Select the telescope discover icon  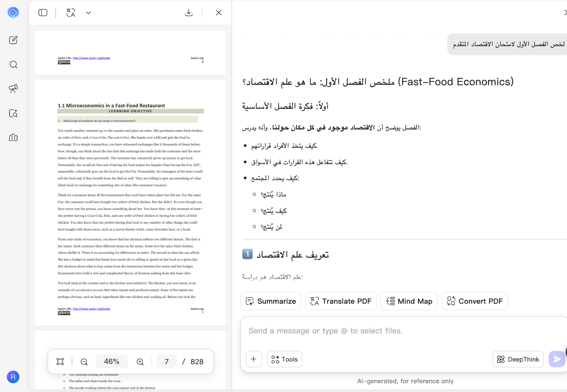click(x=13, y=89)
